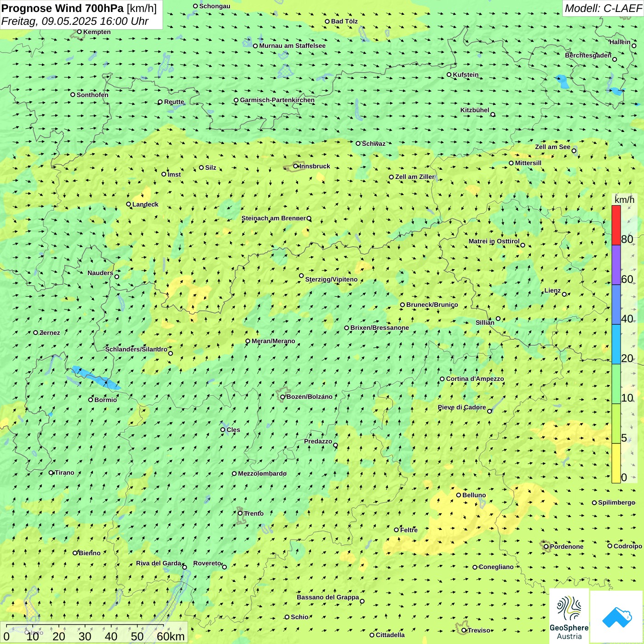644x644 pixels.
Task: Click the 'Kitzbühel' label
Action: click(475, 110)
